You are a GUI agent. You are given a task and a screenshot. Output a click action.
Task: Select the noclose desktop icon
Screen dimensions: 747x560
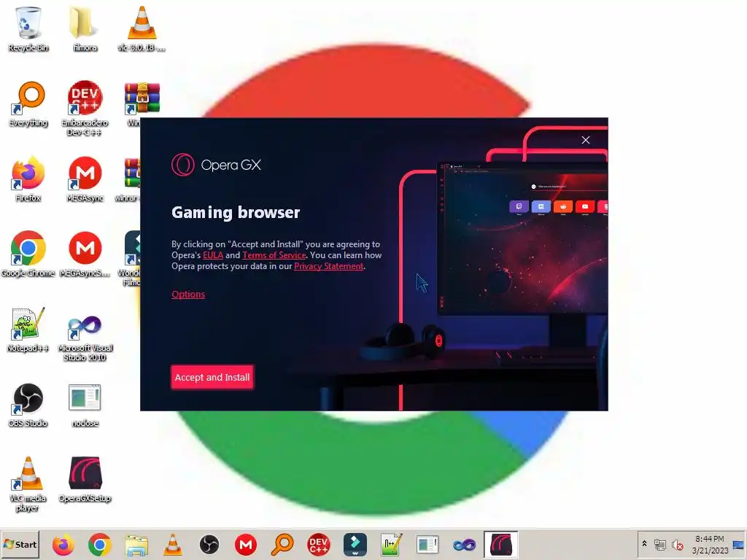(x=85, y=405)
